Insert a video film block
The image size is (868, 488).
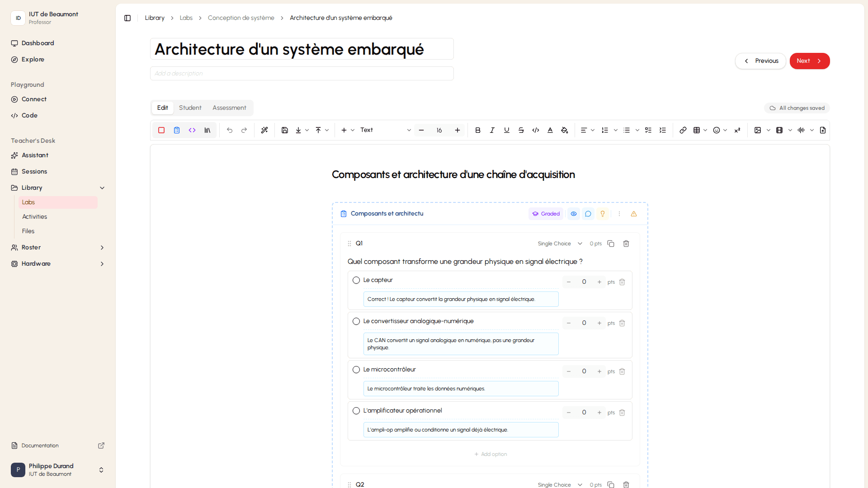click(x=779, y=130)
